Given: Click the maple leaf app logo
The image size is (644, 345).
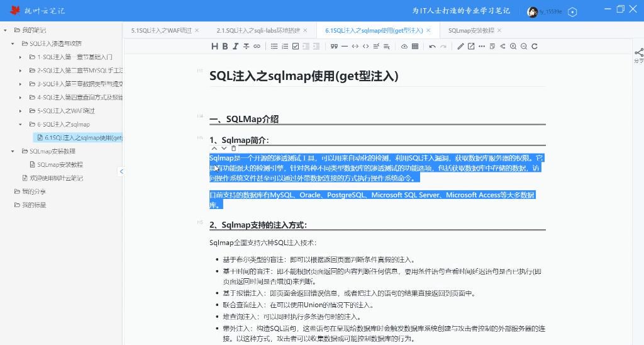Looking at the screenshot, I should (x=15, y=11).
